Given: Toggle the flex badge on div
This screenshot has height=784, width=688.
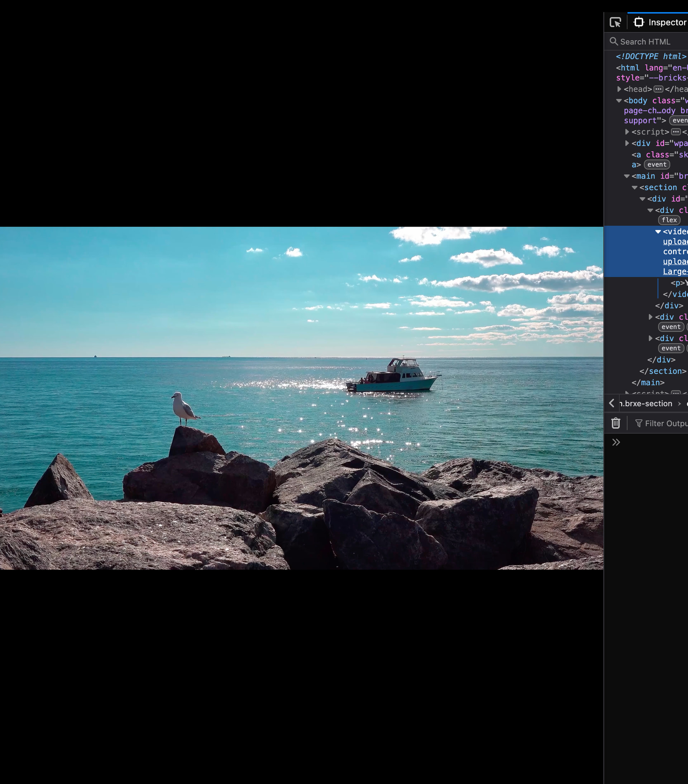Looking at the screenshot, I should [x=669, y=220].
